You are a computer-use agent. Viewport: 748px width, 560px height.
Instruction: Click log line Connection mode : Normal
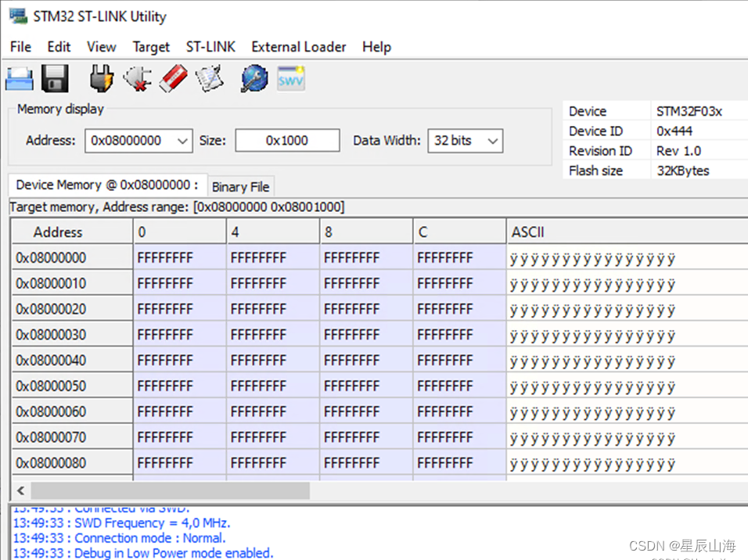pyautogui.click(x=119, y=538)
